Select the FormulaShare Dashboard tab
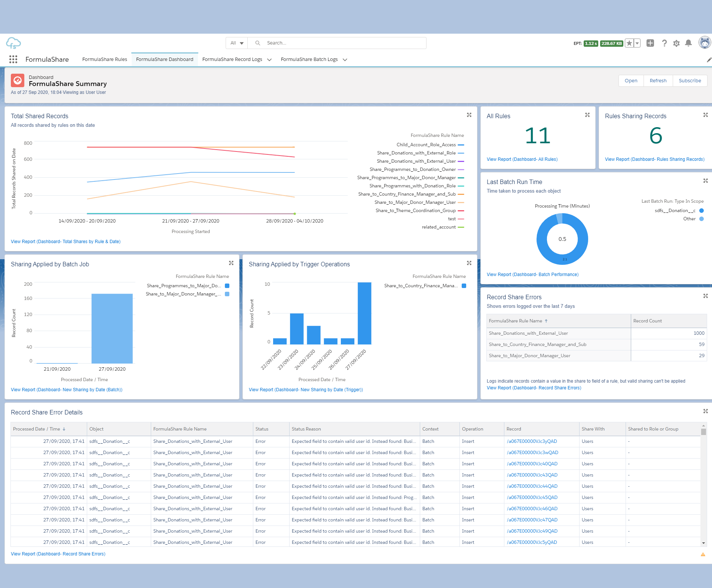 click(165, 59)
